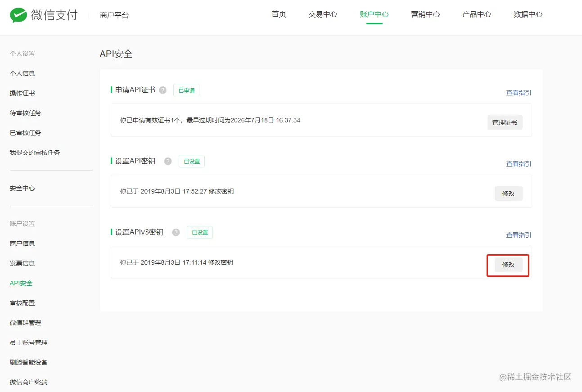Screen dimensions: 582x392
Task: Click 已设置 badge beside 设置API密钥
Action: tap(192, 161)
